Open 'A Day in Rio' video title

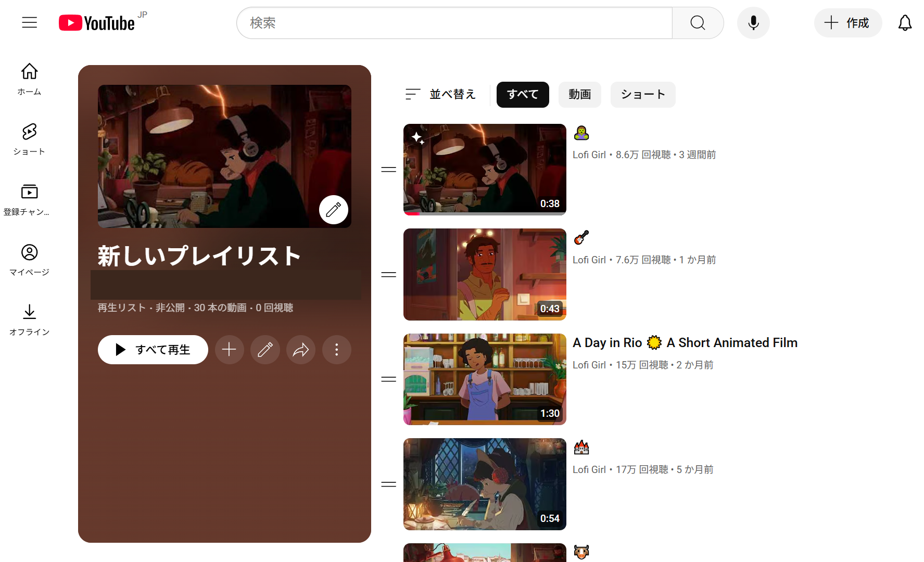point(685,343)
